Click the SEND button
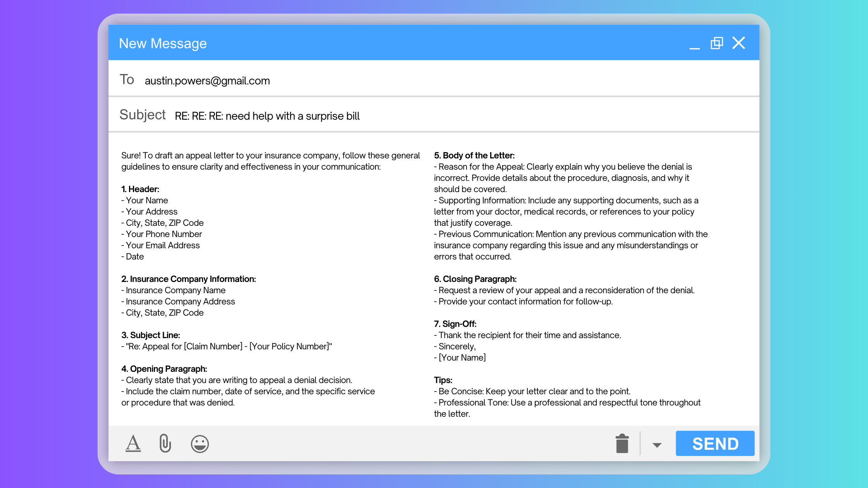Screen dimensions: 868x488 715,443
